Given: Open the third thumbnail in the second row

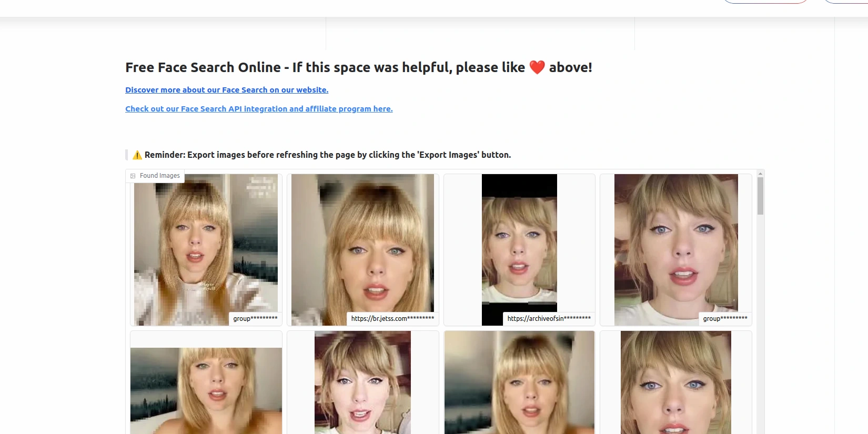Looking at the screenshot, I should click(519, 384).
